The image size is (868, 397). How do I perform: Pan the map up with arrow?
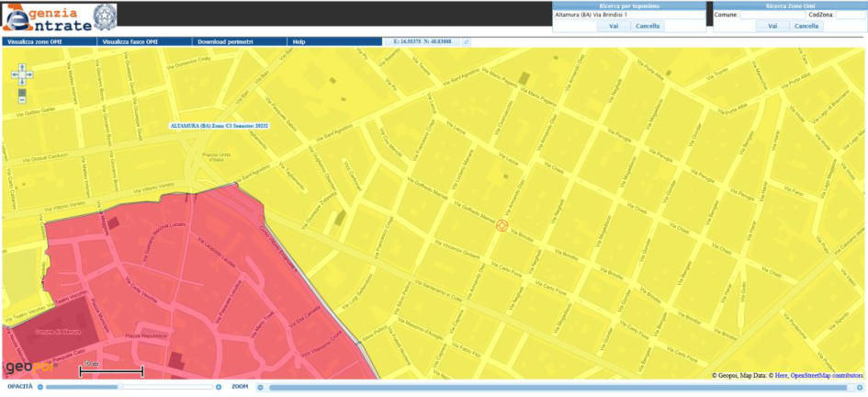22,66
